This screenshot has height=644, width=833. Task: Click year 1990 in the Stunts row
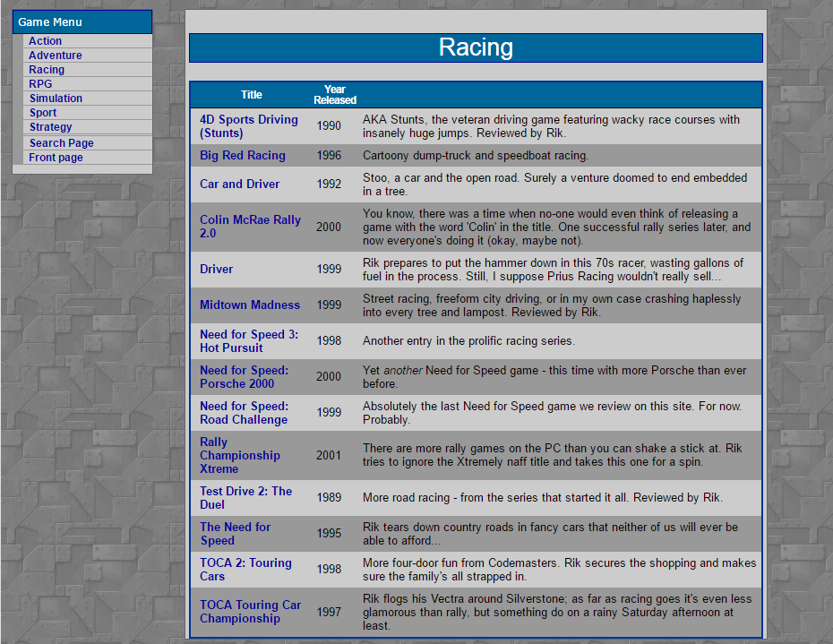(x=329, y=125)
